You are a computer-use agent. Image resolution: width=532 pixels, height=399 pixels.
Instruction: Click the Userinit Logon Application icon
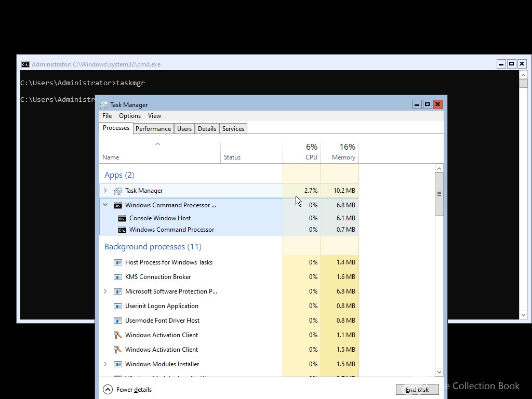click(x=118, y=306)
